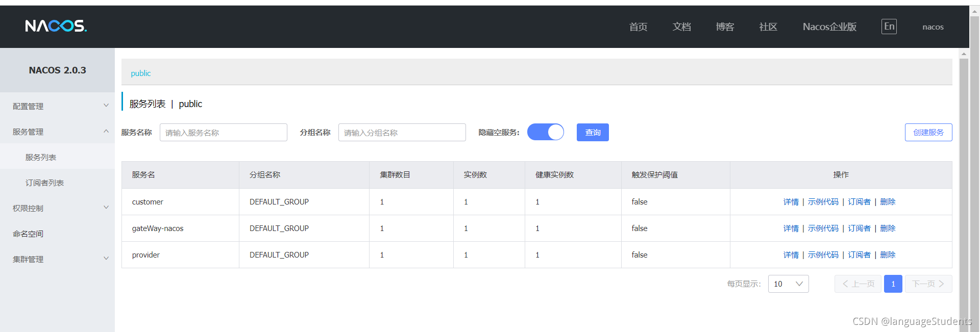Viewport: 980px width, 332px height.
Task: Open the 首页 nav item
Action: (638, 27)
